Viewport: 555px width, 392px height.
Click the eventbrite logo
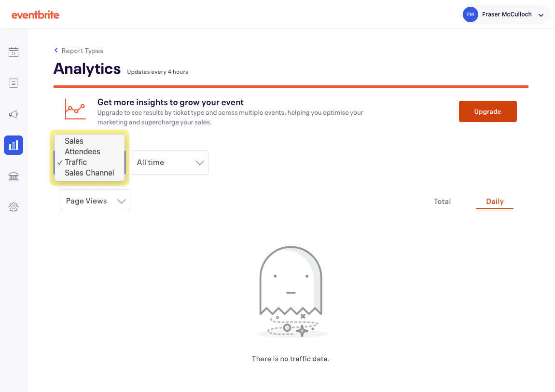pyautogui.click(x=35, y=14)
